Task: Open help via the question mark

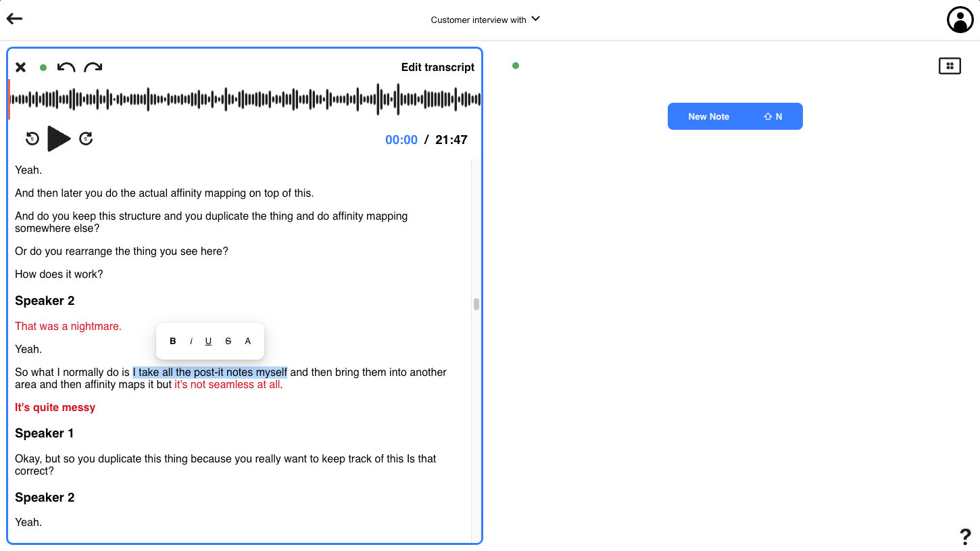Action: pyautogui.click(x=965, y=537)
